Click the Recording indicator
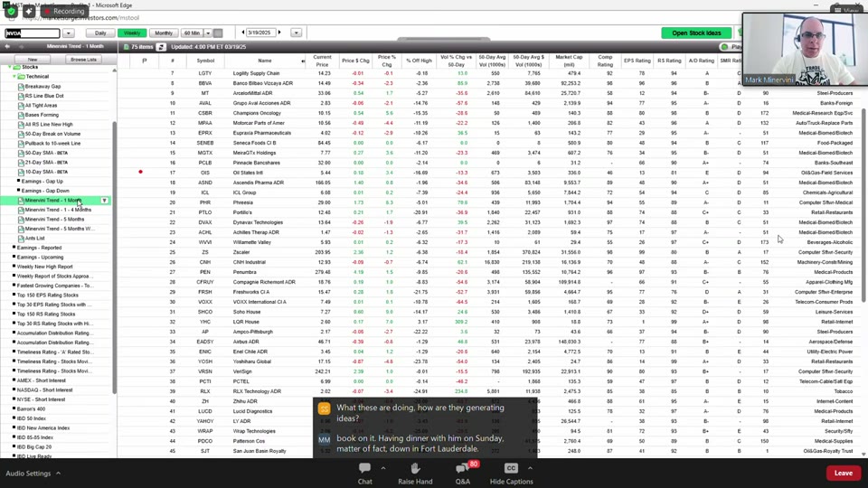 64,11
